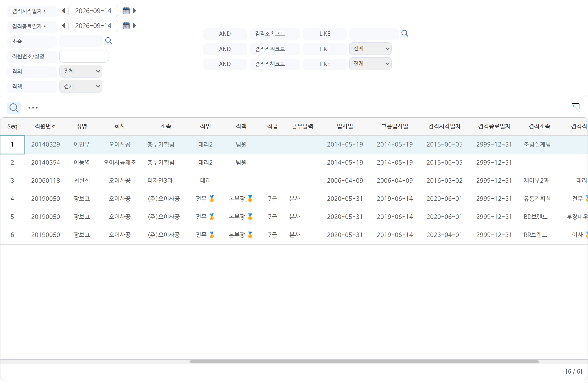Focus the 겸직시작일자 date field
This screenshot has width=588, height=384.
(x=93, y=11)
